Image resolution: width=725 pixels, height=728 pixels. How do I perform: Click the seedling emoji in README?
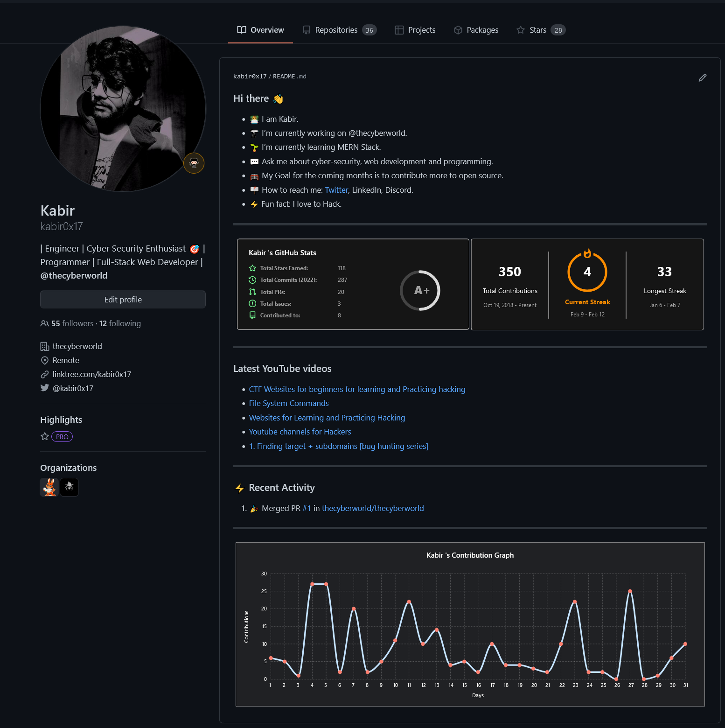254,147
